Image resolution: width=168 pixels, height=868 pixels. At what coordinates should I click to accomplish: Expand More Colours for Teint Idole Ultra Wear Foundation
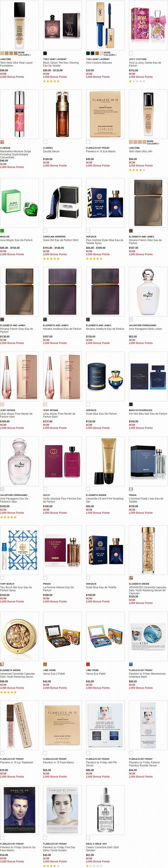click(x=24, y=54)
